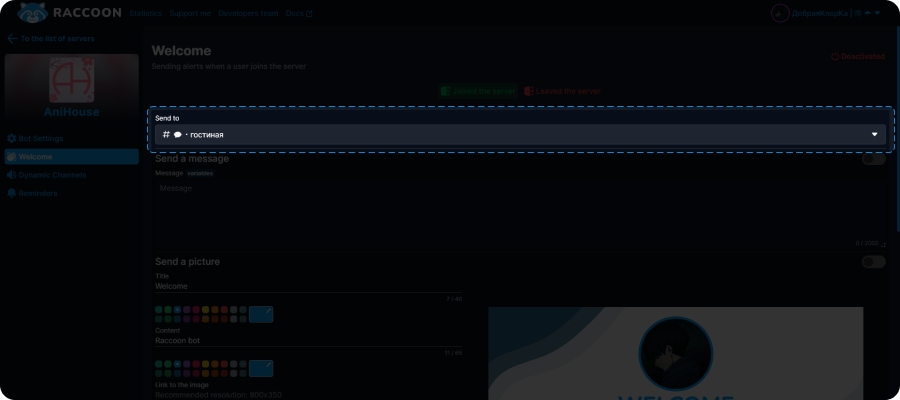Insert variables into the message

pos(200,173)
